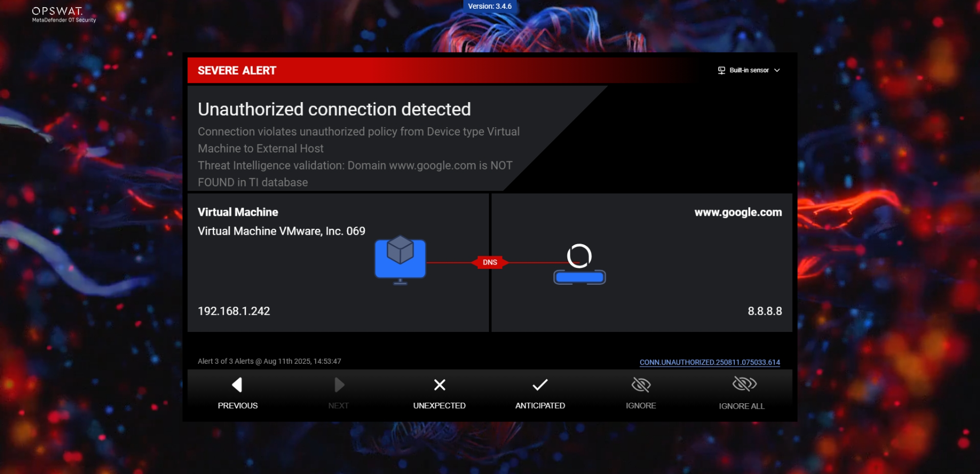Image resolution: width=980 pixels, height=474 pixels.
Task: Click the Unauthorized connection detected heading
Action: tap(334, 109)
